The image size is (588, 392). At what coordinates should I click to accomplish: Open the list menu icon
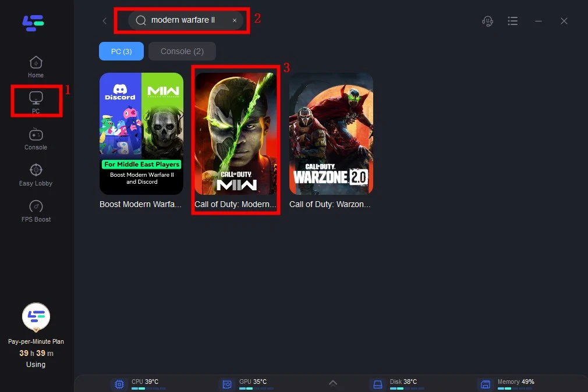click(513, 21)
